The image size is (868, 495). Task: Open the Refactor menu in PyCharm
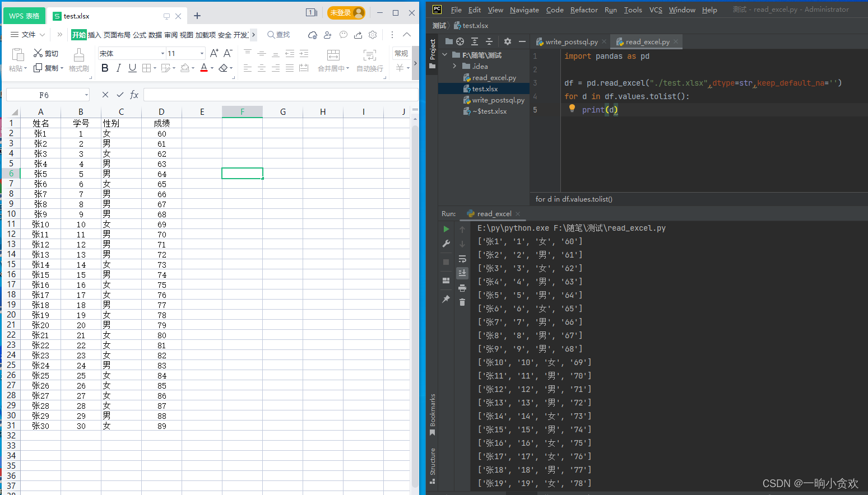pos(584,10)
